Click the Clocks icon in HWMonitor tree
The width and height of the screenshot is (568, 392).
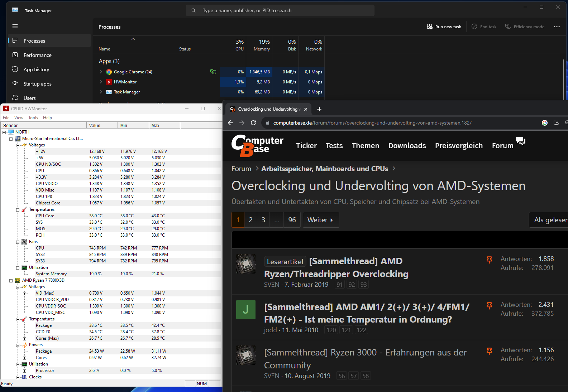pyautogui.click(x=24, y=377)
